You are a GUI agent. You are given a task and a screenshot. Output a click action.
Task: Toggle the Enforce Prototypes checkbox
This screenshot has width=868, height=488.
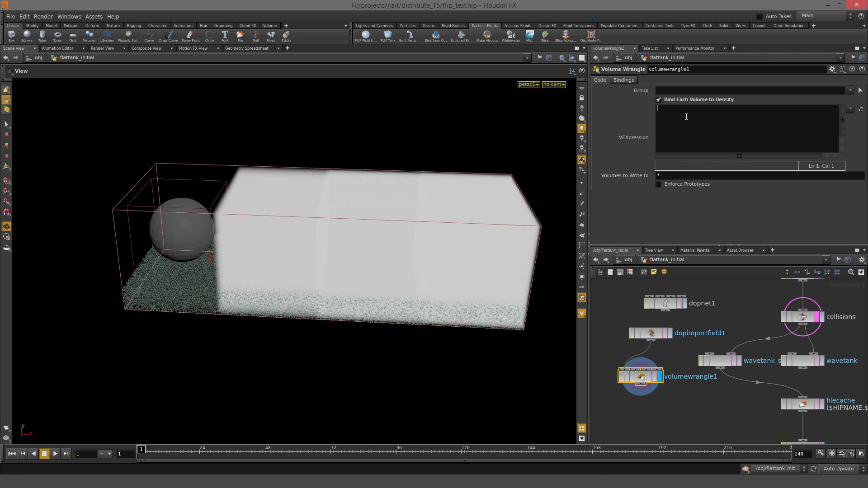[658, 184]
